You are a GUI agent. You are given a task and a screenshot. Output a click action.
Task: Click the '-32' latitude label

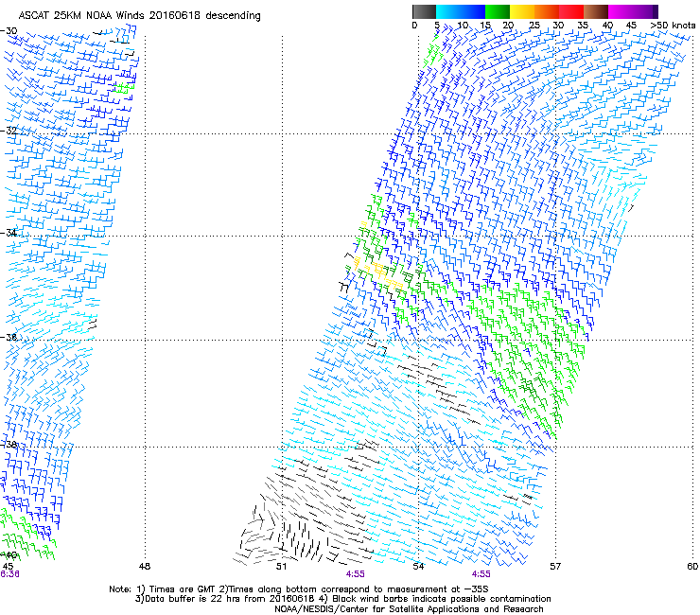pos(9,131)
